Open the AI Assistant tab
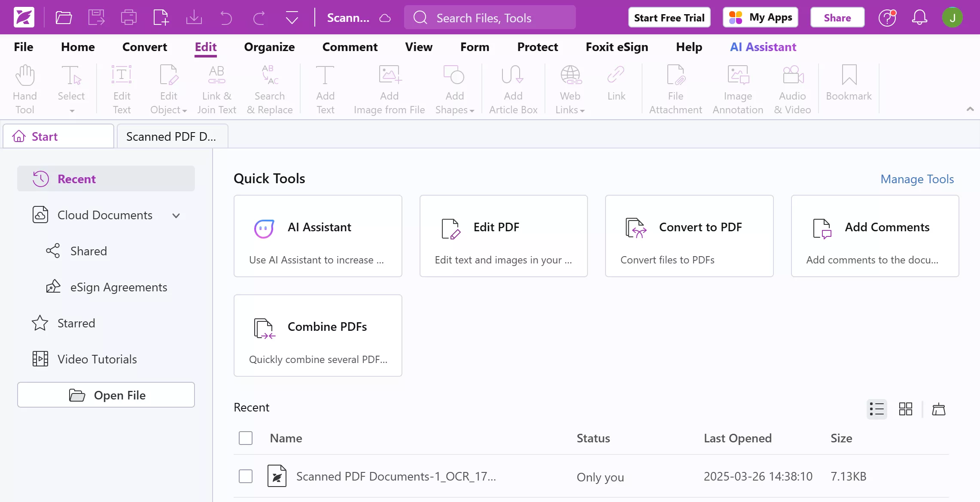Viewport: 980px width, 502px height. 763,47
